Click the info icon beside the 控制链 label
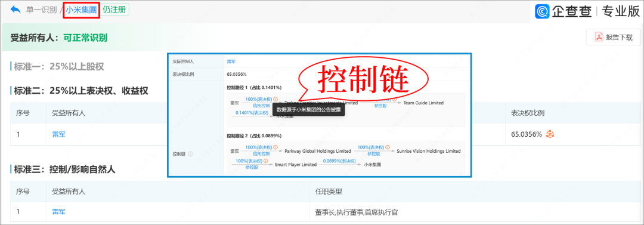This screenshot has height=225, width=644. (x=191, y=154)
